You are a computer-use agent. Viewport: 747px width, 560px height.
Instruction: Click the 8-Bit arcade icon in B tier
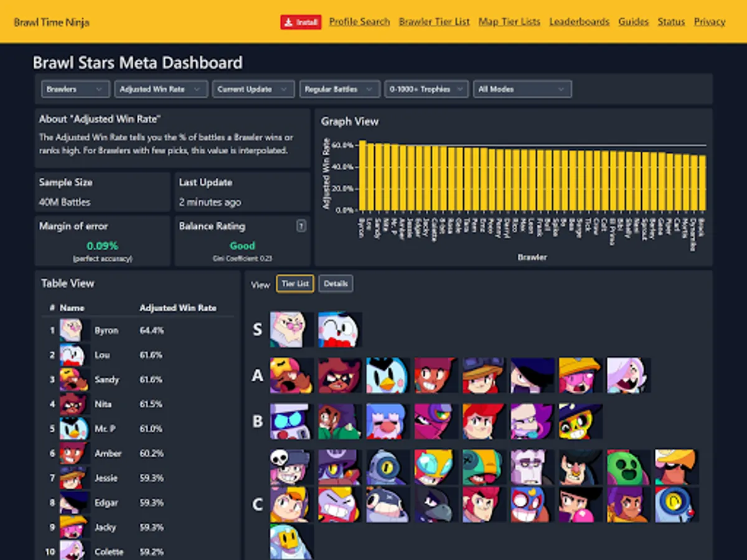[x=291, y=421]
